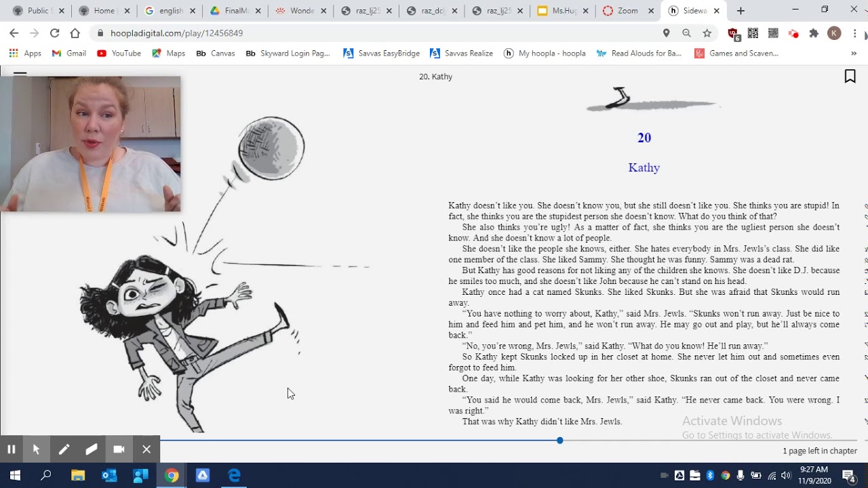This screenshot has height=488, width=868.
Task: Go back to the previous browser page
Action: point(14,33)
